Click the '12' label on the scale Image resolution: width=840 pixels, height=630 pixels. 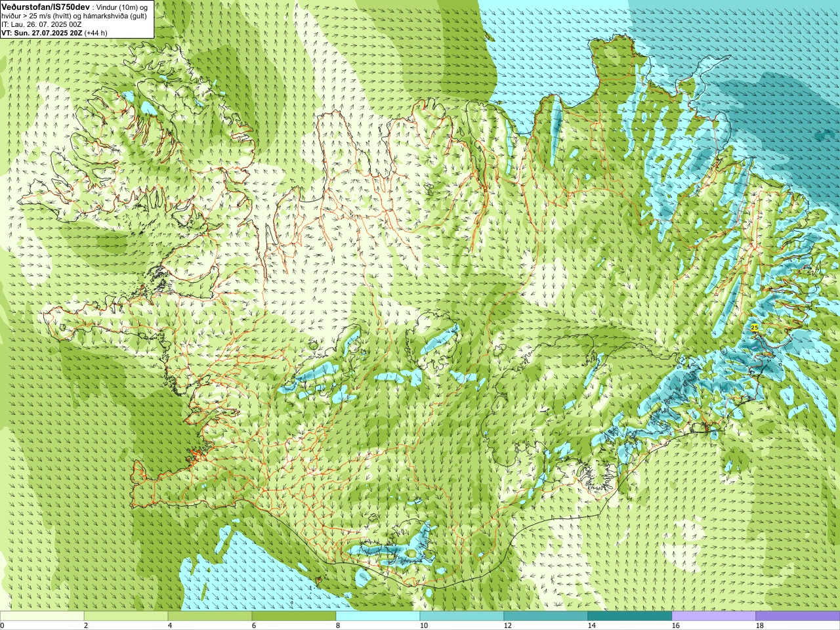pyautogui.click(x=507, y=625)
